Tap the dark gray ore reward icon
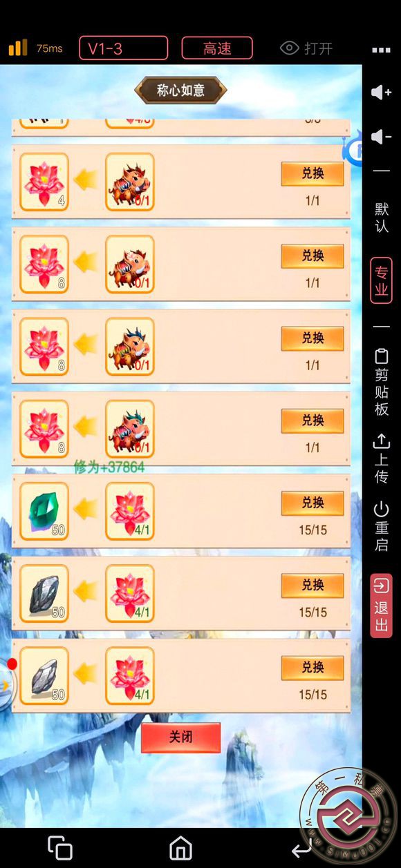 pyautogui.click(x=44, y=593)
